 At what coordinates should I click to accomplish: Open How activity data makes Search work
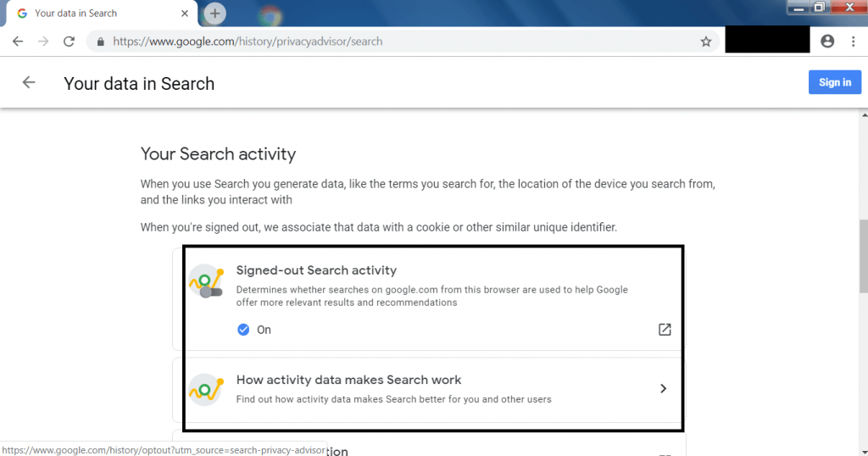pyautogui.click(x=348, y=380)
